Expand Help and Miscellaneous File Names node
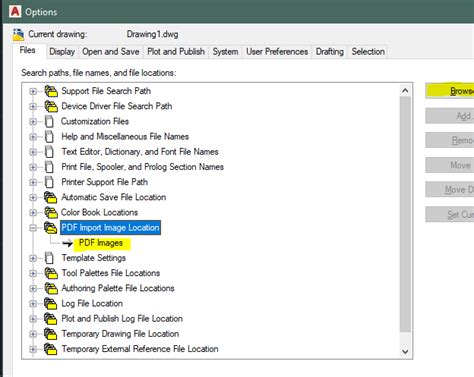Image resolution: width=474 pixels, height=377 pixels. coord(33,137)
